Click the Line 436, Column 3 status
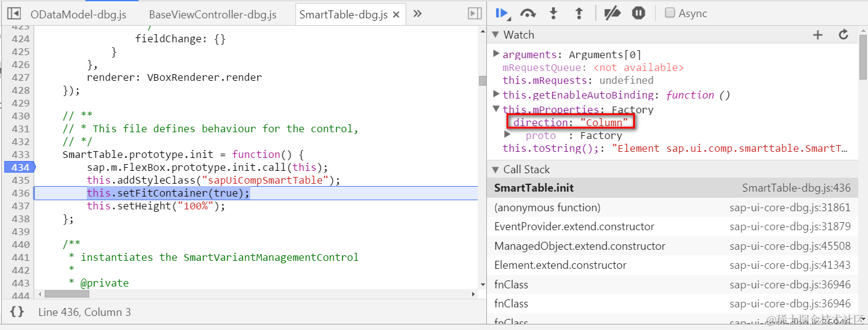868x330 pixels. click(84, 312)
